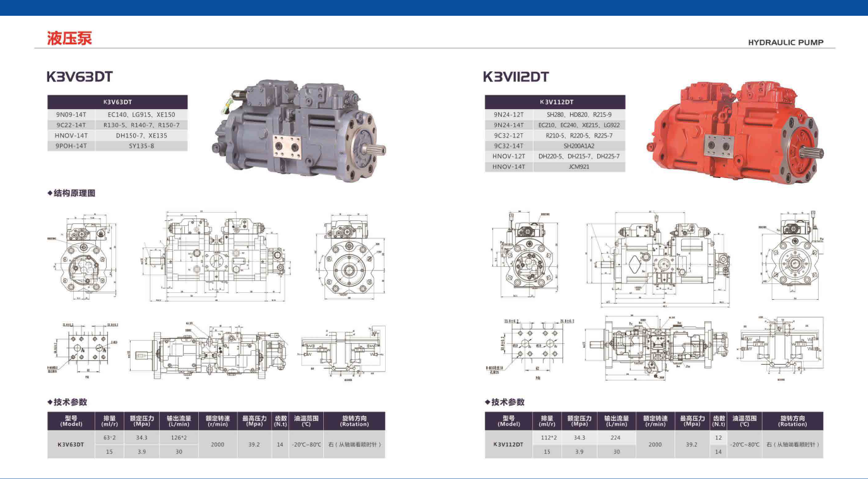Select the 9N09-14T table cell
The image size is (868, 479).
71,115
